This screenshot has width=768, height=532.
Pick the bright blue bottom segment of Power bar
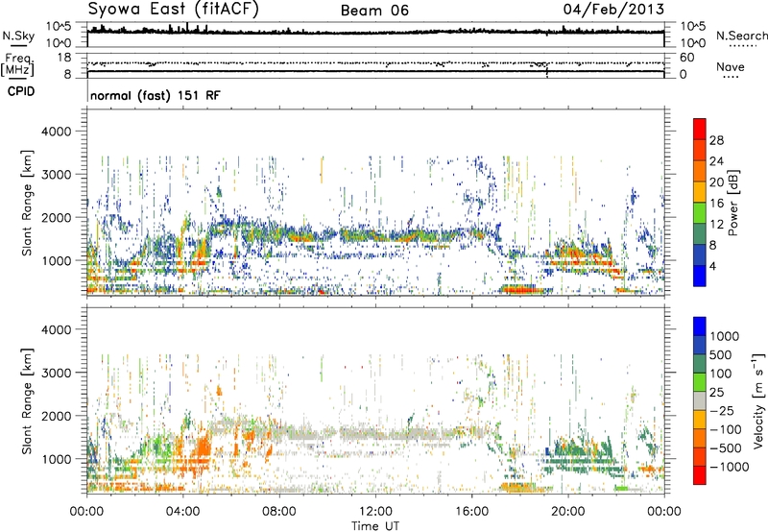[700, 276]
